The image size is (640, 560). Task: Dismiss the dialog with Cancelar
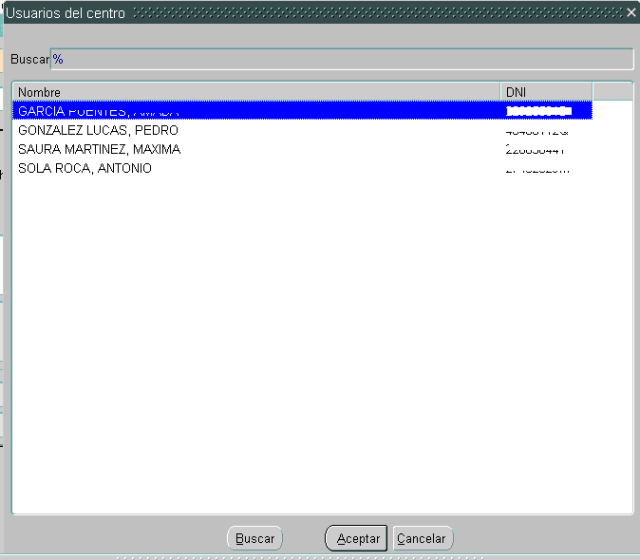(x=421, y=538)
